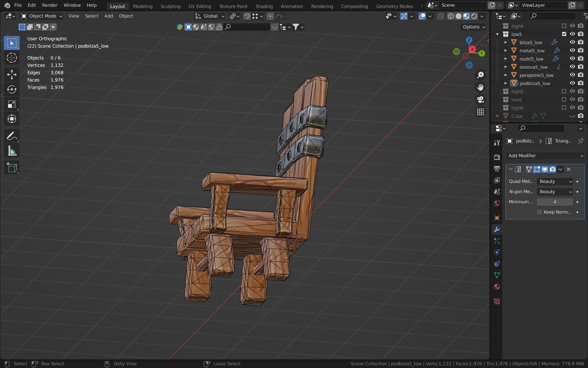Open the viewport Select menu

click(x=92, y=16)
